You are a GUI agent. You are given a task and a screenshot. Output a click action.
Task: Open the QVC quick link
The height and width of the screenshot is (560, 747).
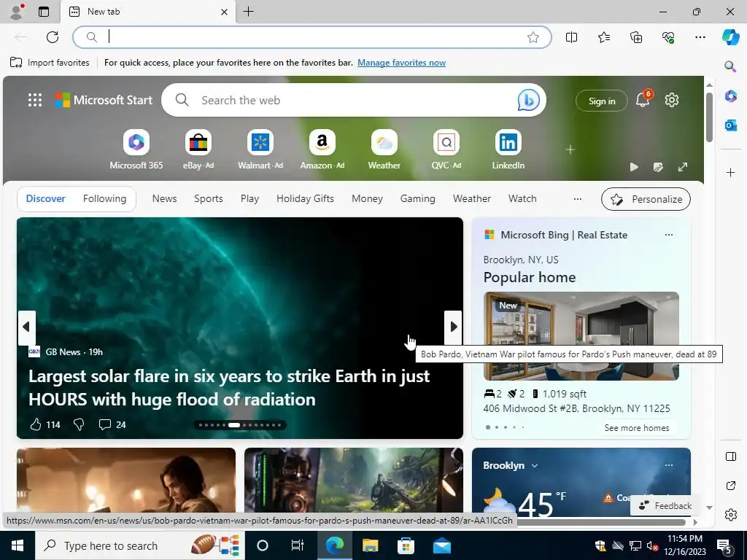(x=446, y=149)
